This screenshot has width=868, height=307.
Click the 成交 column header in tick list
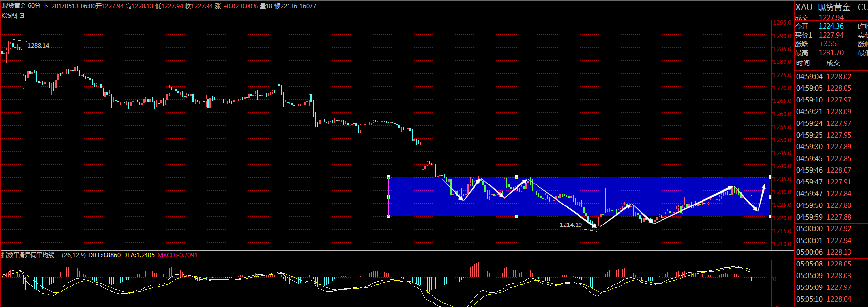pyautogui.click(x=833, y=63)
